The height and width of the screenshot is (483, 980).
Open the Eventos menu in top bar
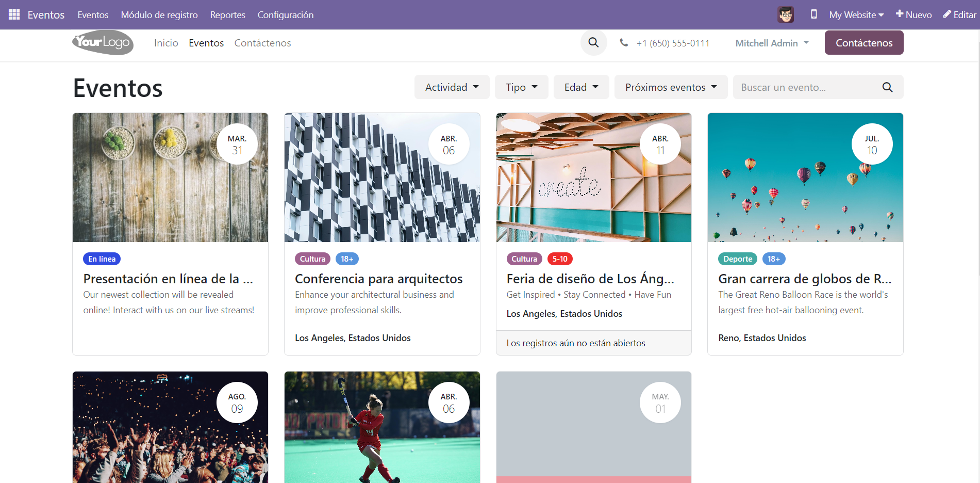click(93, 15)
